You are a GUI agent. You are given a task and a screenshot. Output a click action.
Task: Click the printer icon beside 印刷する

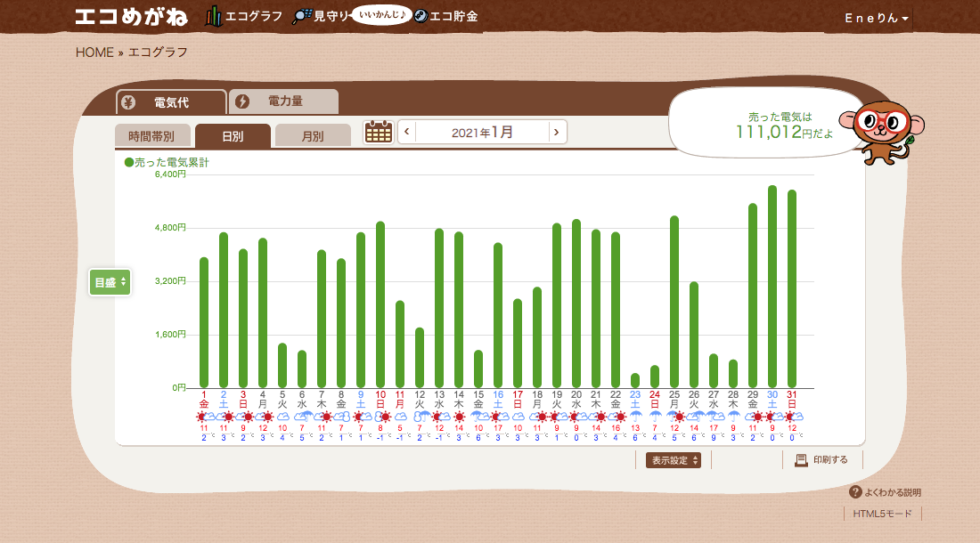click(801, 460)
